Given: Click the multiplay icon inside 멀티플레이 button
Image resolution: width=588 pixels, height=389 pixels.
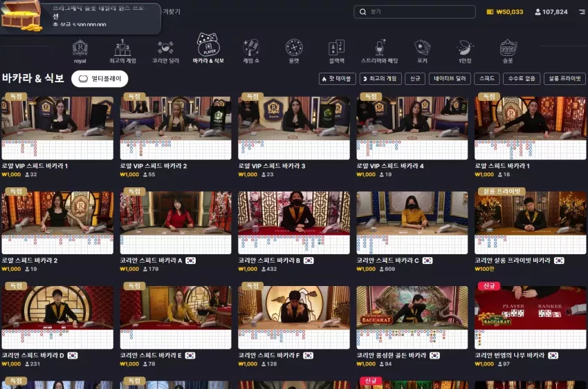Looking at the screenshot, I should click(83, 79).
